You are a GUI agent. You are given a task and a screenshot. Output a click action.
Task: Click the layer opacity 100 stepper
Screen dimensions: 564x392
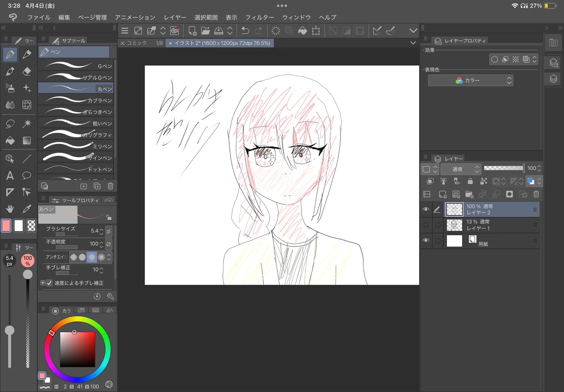click(539, 168)
